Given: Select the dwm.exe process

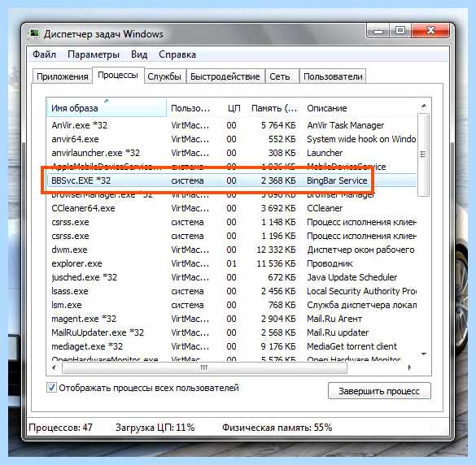Looking at the screenshot, I should (x=232, y=250).
